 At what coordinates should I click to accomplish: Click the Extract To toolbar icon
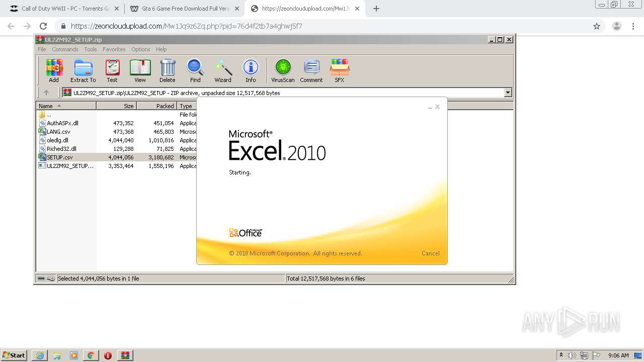click(x=83, y=70)
